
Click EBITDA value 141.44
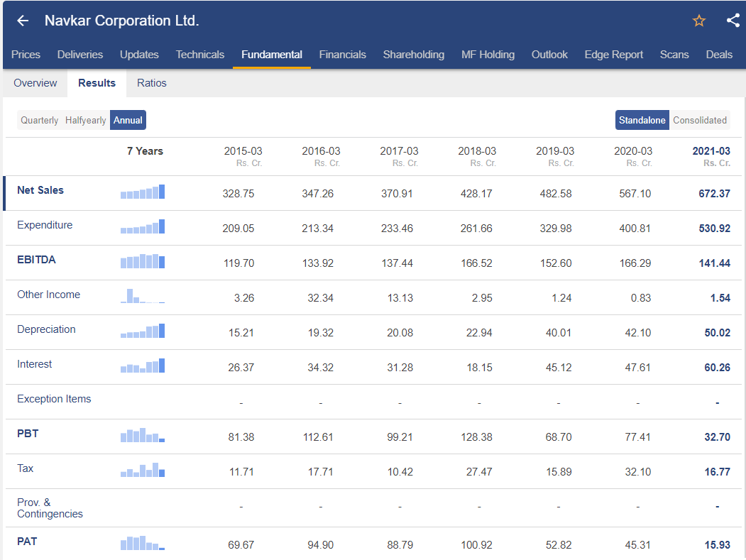coord(714,263)
